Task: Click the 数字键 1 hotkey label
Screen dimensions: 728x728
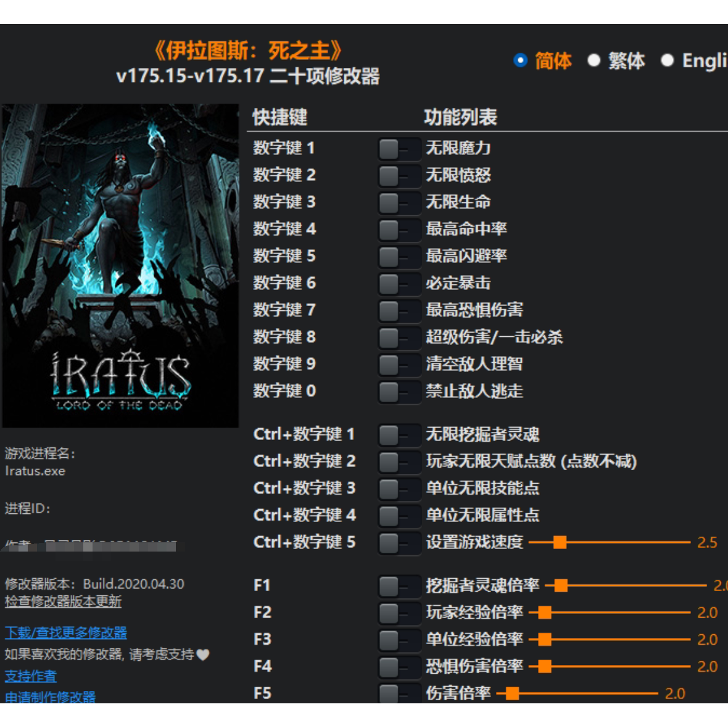Action: pos(284,148)
